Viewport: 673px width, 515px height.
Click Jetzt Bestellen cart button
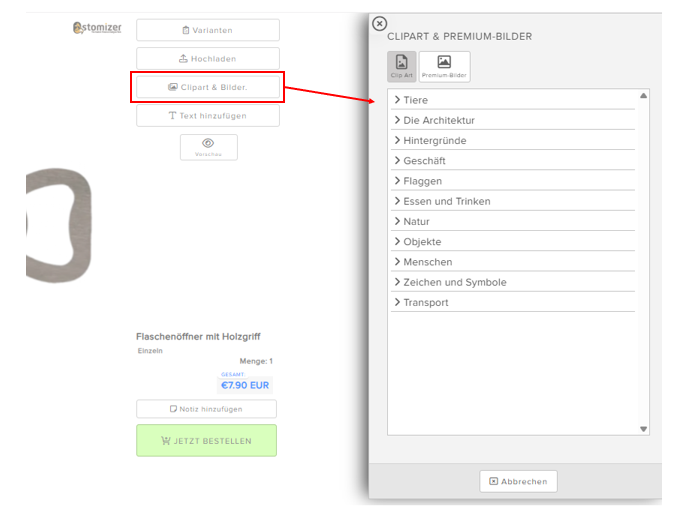pos(206,440)
